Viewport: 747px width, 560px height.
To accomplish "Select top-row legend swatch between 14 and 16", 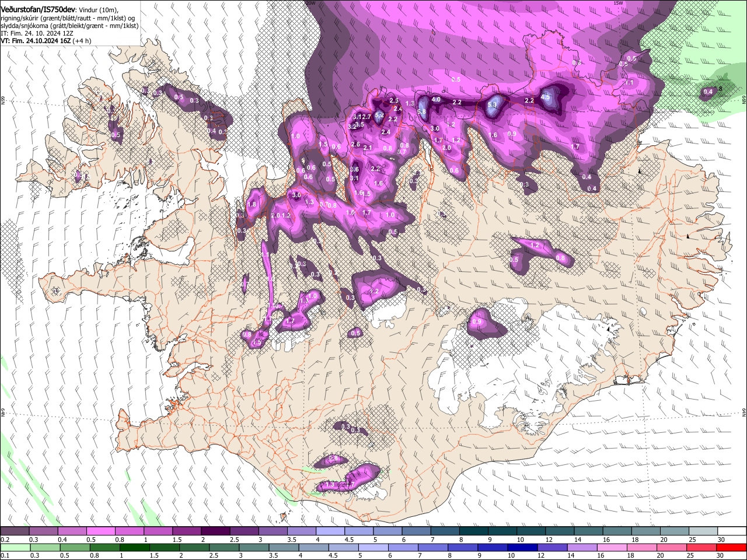I will pyautogui.click(x=588, y=531).
